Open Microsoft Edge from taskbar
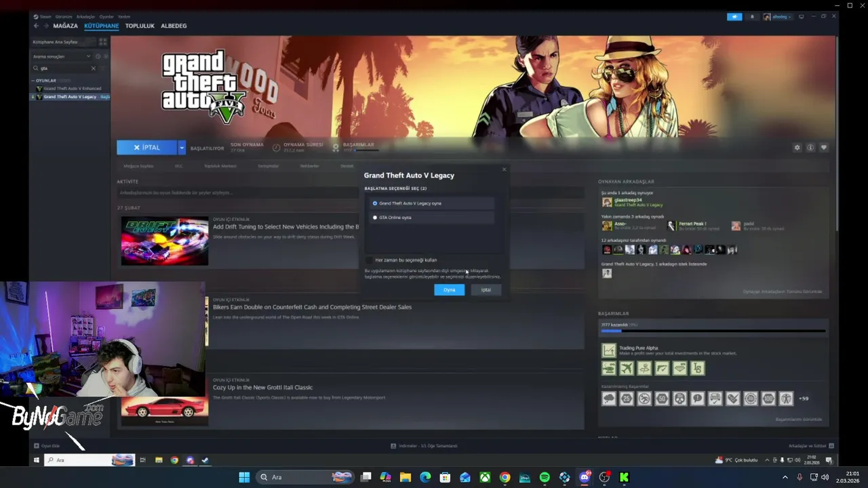The width and height of the screenshot is (868, 488). pyautogui.click(x=425, y=477)
